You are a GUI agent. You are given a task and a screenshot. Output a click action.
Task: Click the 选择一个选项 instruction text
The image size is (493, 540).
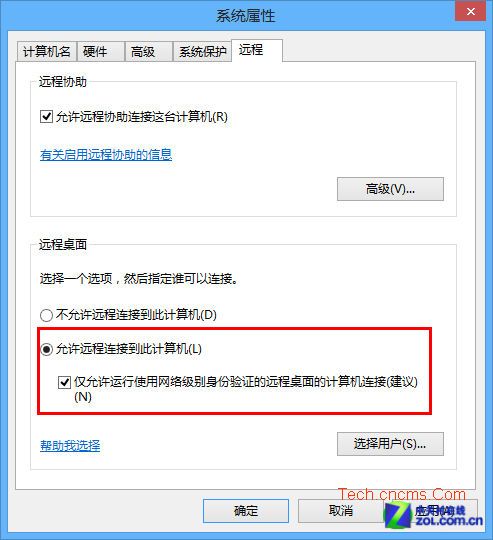click(x=139, y=278)
